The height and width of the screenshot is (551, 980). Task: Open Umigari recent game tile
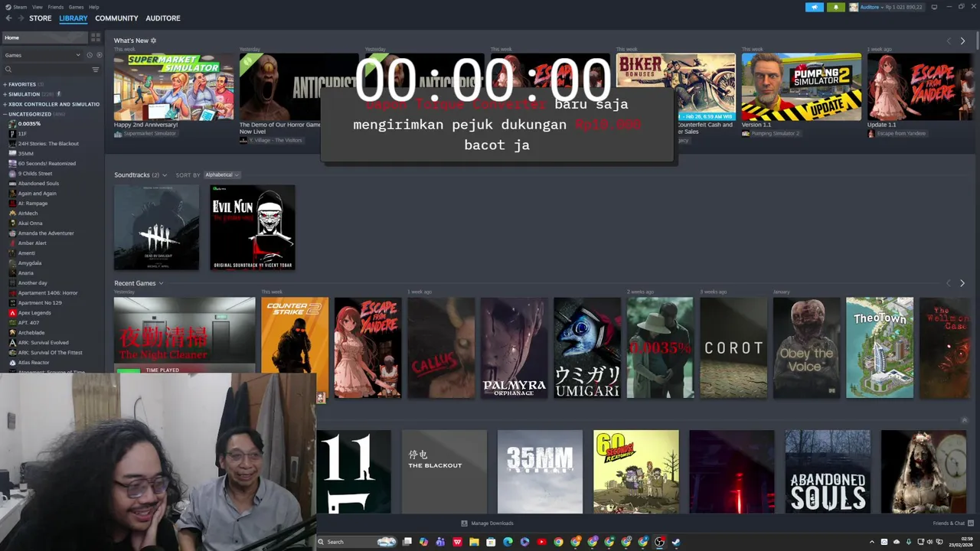587,347
